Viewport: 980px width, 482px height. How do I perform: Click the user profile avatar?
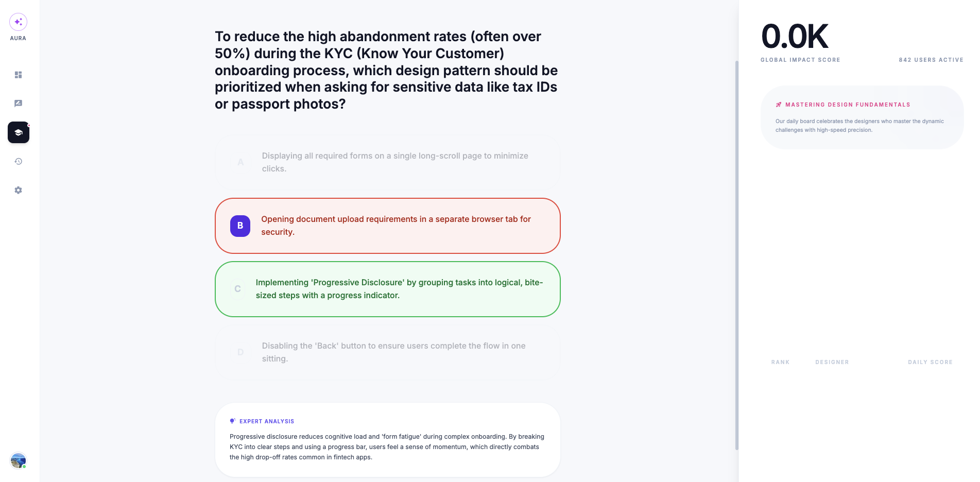[x=18, y=460]
